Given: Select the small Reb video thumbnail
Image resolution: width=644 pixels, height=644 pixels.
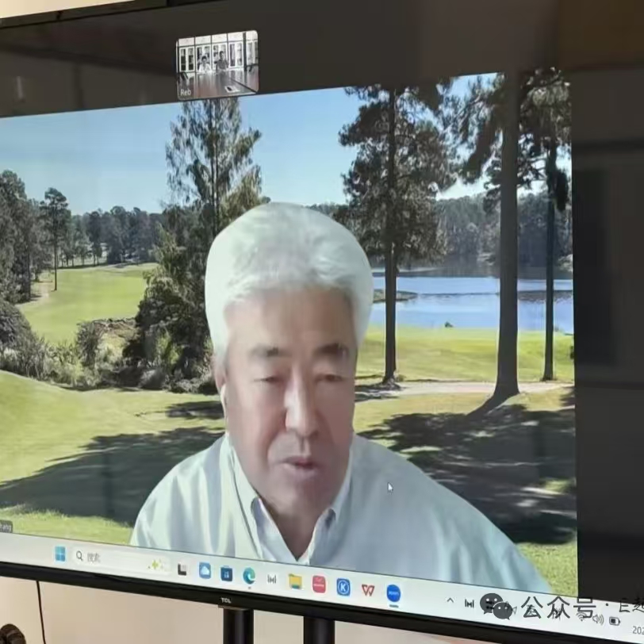Looking at the screenshot, I should (x=217, y=65).
